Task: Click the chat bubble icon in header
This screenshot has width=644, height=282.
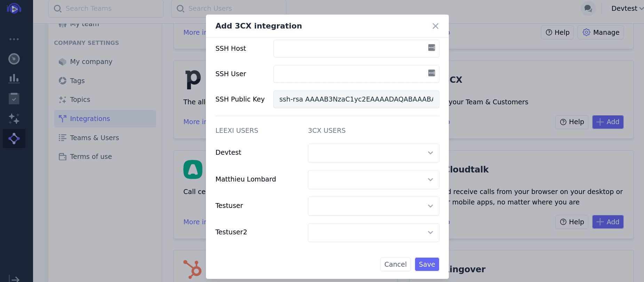Action: click(588, 8)
